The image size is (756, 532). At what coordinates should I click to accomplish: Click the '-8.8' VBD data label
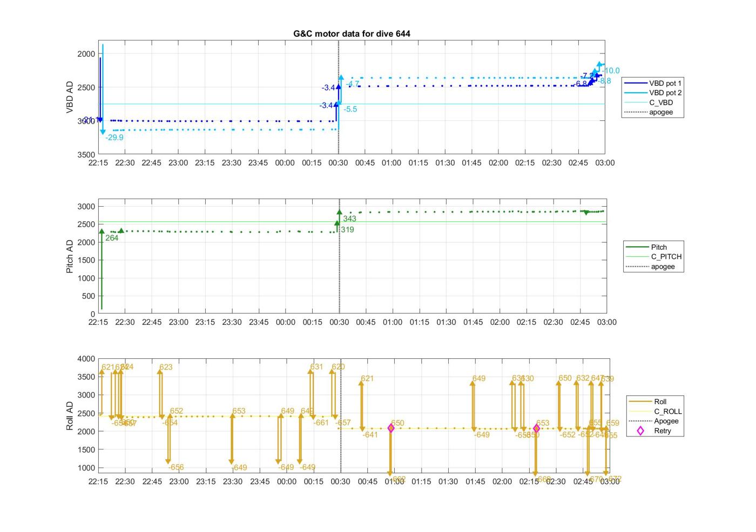pyautogui.click(x=605, y=81)
